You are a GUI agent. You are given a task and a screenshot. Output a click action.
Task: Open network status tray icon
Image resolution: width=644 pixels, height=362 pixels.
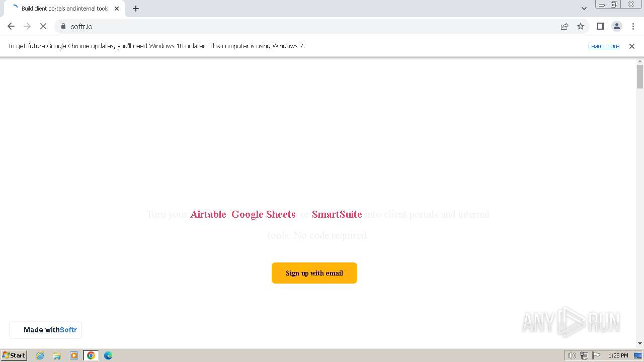[x=584, y=355]
